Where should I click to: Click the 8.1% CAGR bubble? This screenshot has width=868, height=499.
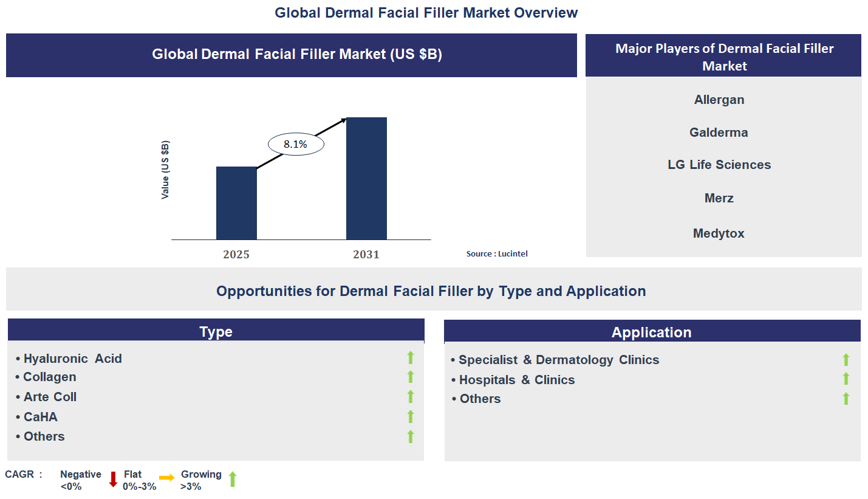[x=295, y=143]
